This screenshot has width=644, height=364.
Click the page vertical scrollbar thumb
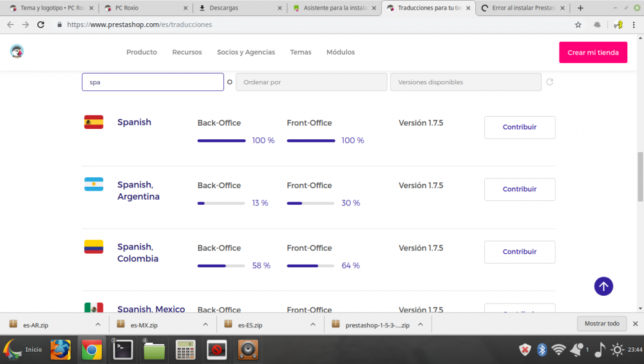(640, 177)
